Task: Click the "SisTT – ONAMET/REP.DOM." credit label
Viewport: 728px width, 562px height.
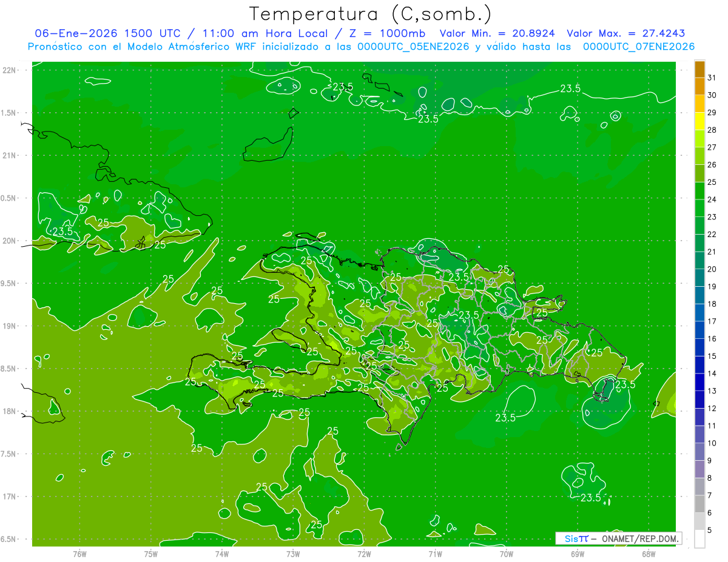Action: (620, 538)
